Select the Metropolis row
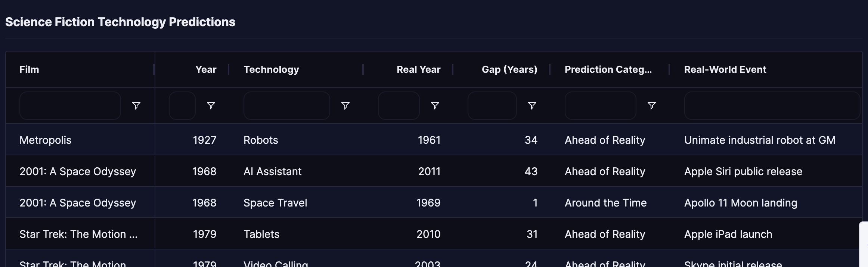Viewport: 868px width, 267px height. (434, 140)
